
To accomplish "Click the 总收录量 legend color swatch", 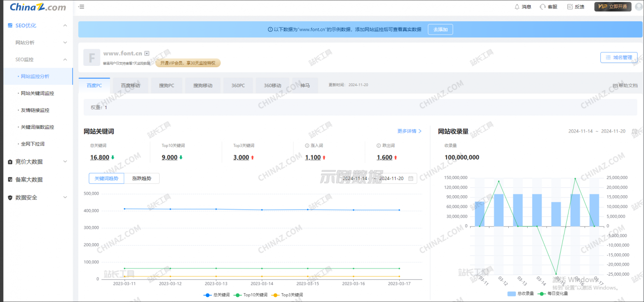I will 512,293.
